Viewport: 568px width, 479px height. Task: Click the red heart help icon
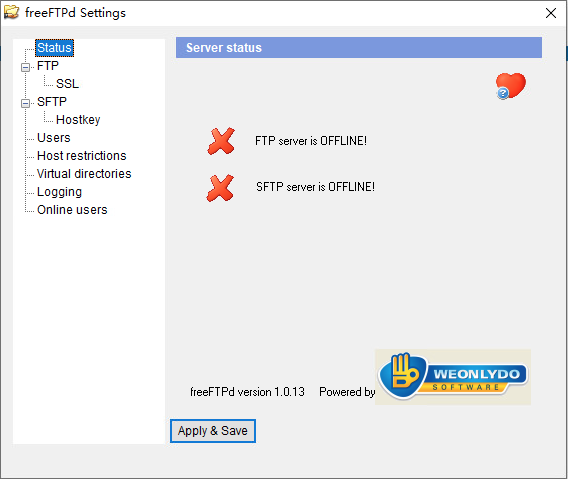point(510,86)
